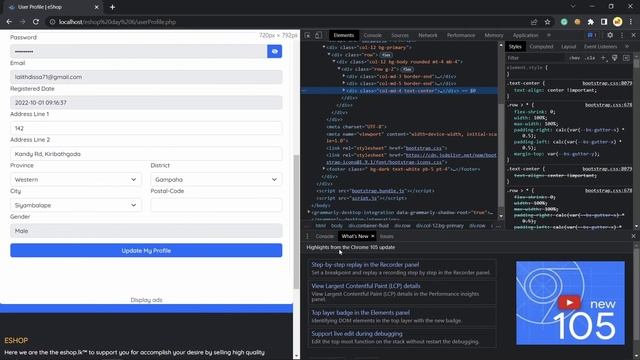This screenshot has width=640, height=360.
Task: Select body in the elements breadcrumb
Action: [x=337, y=226]
